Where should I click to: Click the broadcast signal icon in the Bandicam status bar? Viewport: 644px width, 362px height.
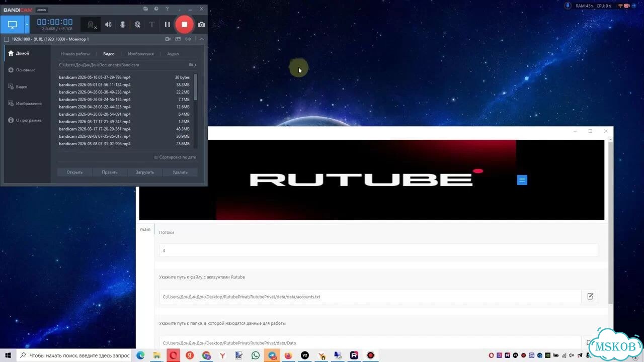tap(188, 39)
